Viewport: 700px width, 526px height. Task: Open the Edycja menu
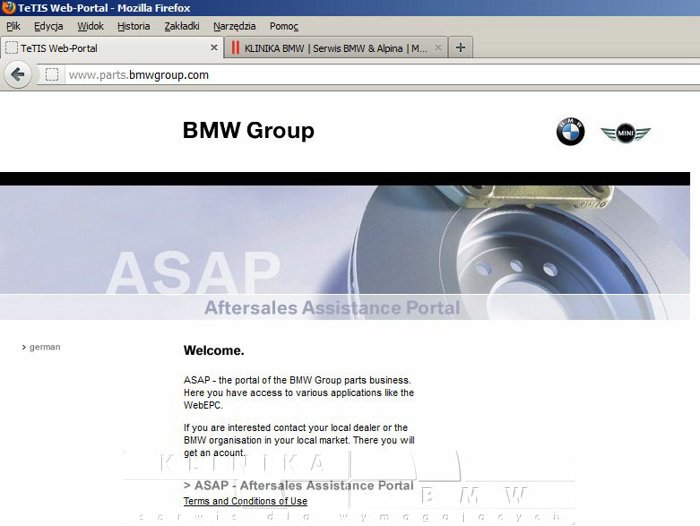[x=49, y=26]
